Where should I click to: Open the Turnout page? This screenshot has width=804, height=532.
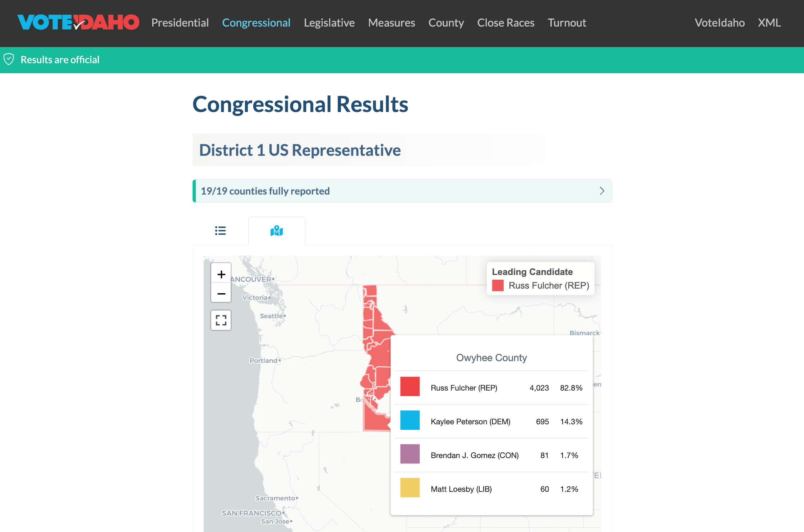pos(567,23)
